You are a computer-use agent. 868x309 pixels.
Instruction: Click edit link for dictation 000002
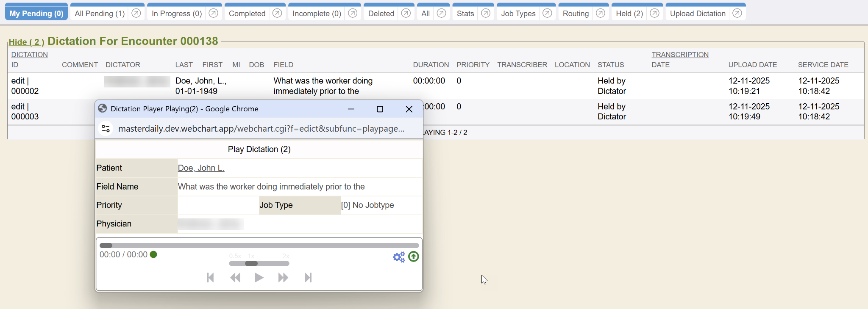point(18,81)
